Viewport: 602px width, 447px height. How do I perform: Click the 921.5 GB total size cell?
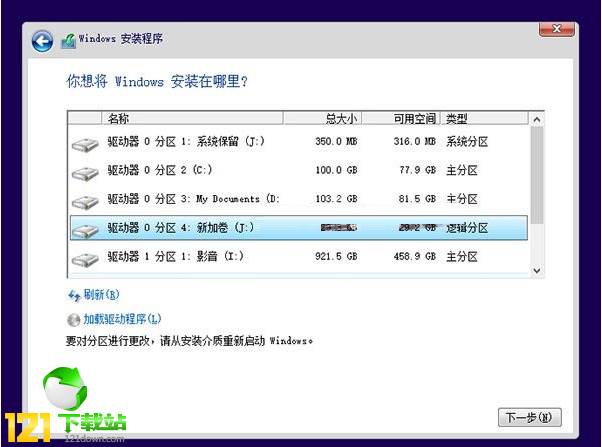pyautogui.click(x=336, y=256)
